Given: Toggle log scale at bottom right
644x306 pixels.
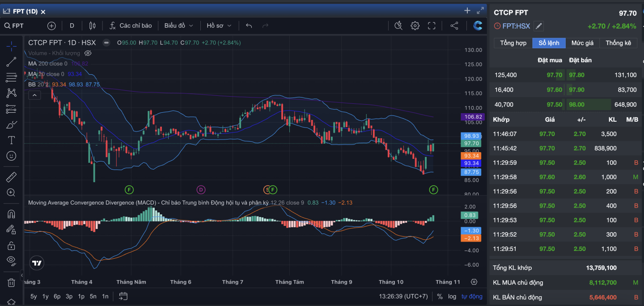Looking at the screenshot, I should [x=452, y=296].
